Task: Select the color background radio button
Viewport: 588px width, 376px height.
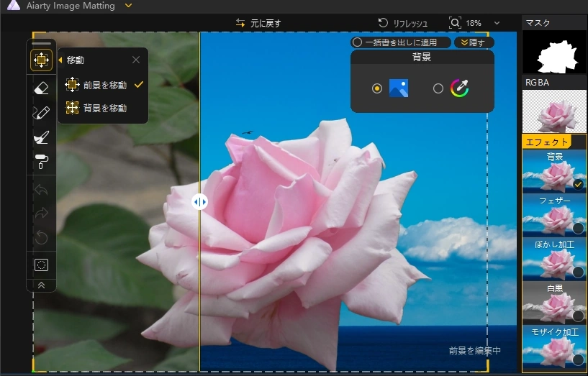Action: (x=438, y=88)
